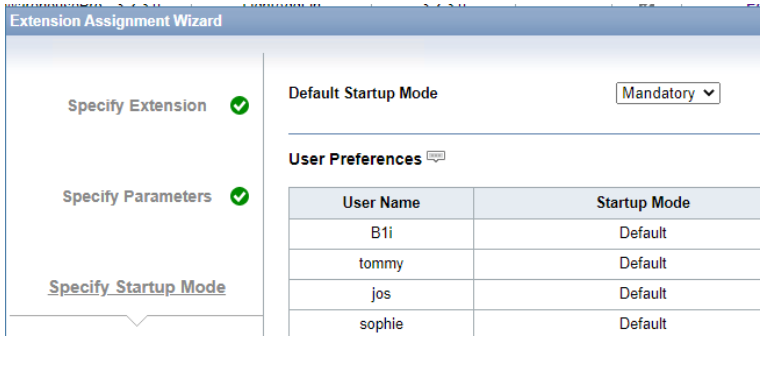Click the green checkmark beside Specify Extension

tap(240, 106)
